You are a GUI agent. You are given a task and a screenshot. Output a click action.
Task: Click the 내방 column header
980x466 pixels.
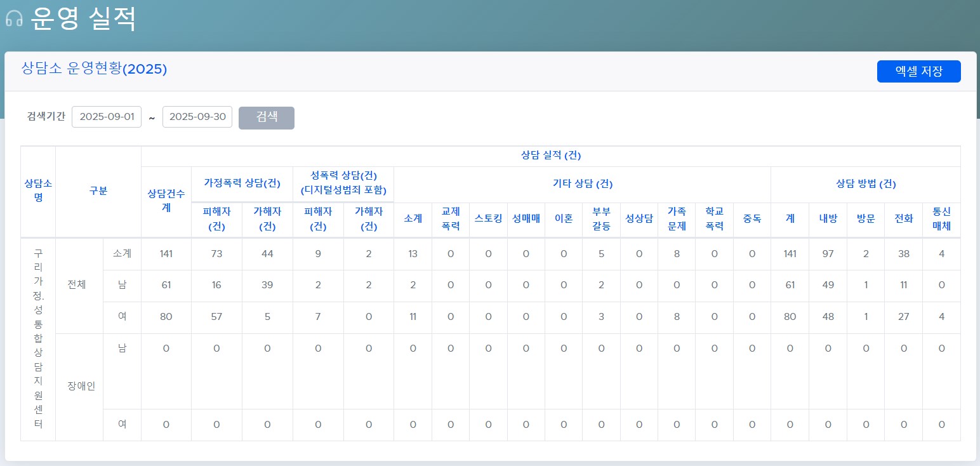(x=828, y=218)
